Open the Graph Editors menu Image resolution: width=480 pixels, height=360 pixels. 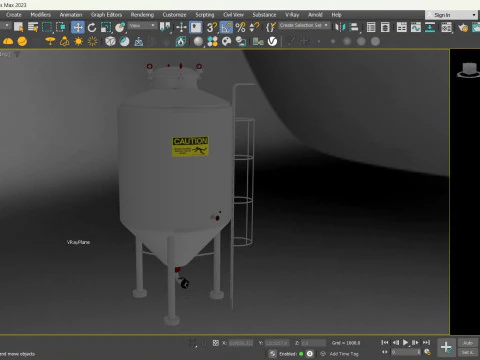[x=106, y=15]
